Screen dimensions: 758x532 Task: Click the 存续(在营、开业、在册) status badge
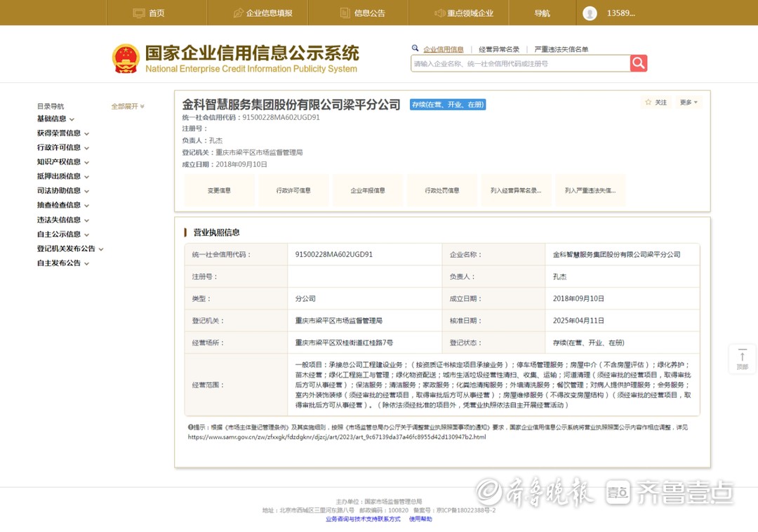448,105
